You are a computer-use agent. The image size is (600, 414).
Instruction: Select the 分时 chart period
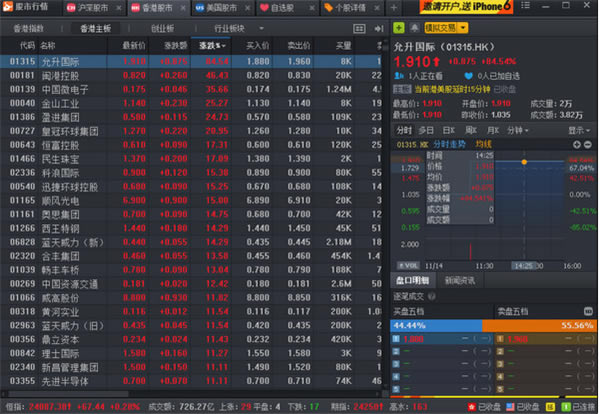click(404, 130)
